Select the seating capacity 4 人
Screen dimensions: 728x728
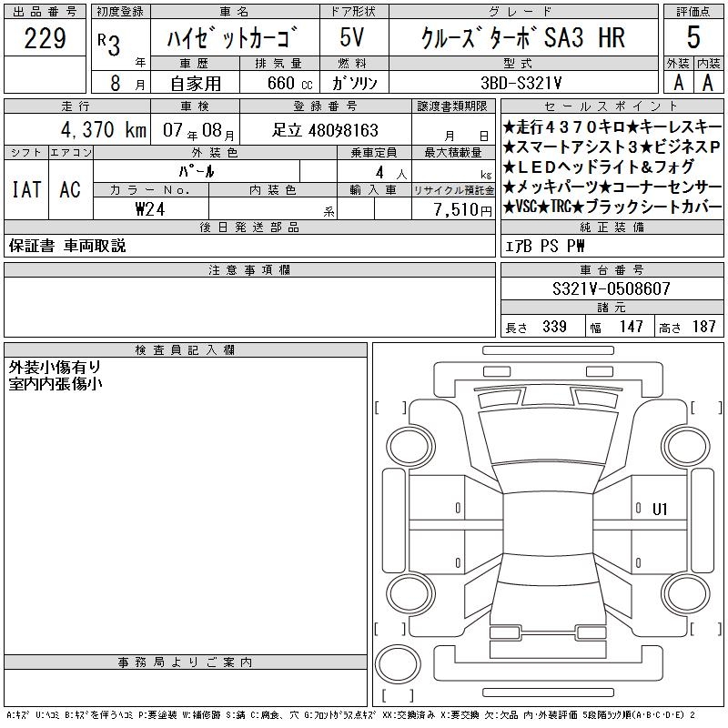(x=391, y=173)
